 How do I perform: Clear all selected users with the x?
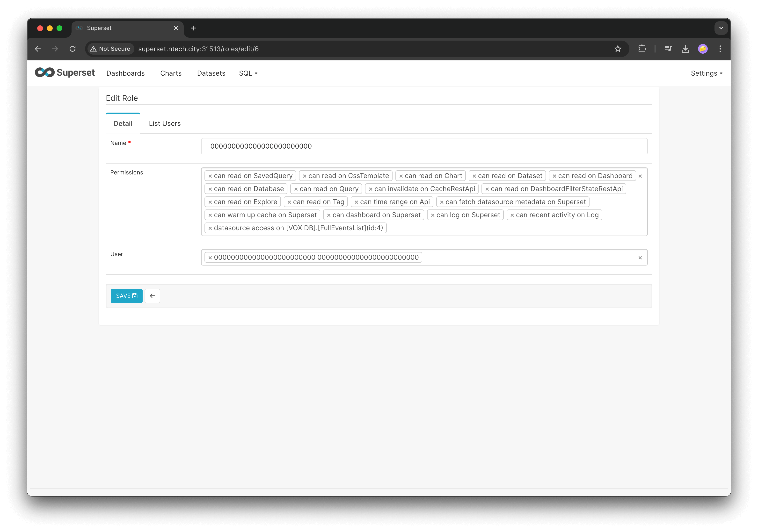[640, 258]
